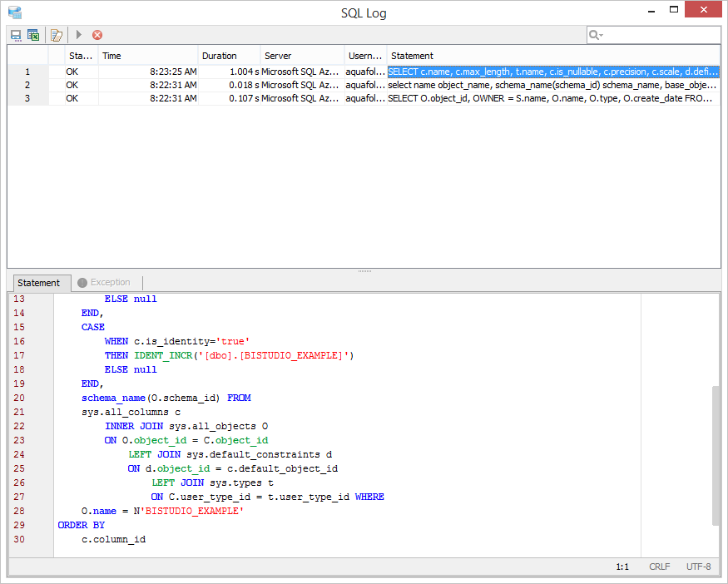728x584 pixels.
Task: Click line number 30 in the gutter
Action: 19,539
